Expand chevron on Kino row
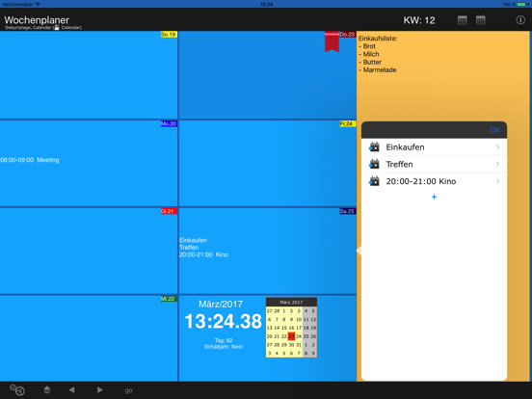 tap(497, 181)
